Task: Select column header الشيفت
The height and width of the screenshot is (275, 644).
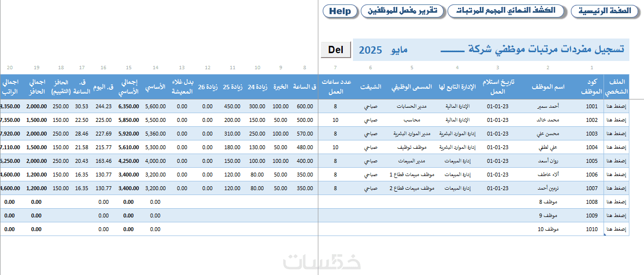Action: coord(371,87)
